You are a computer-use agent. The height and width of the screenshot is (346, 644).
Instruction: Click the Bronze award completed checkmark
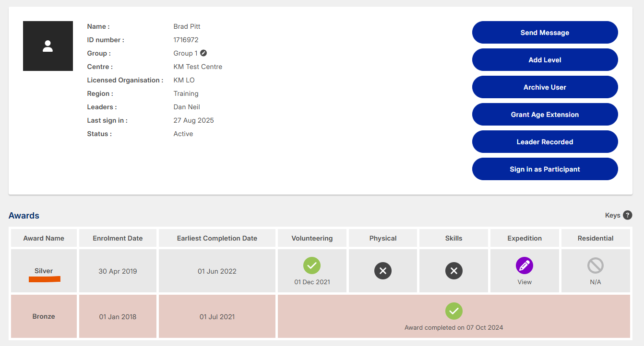(x=453, y=311)
